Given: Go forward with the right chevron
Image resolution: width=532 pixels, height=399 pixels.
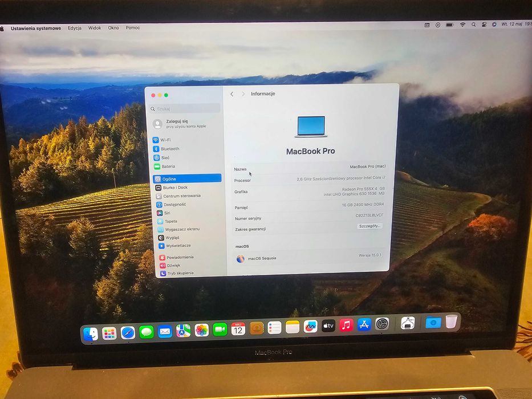Looking at the screenshot, I should pos(243,94).
